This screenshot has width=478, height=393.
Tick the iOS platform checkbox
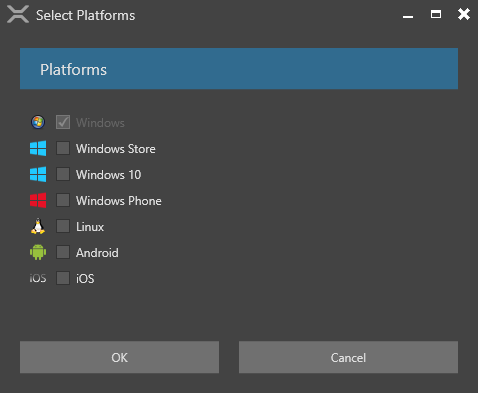63,278
